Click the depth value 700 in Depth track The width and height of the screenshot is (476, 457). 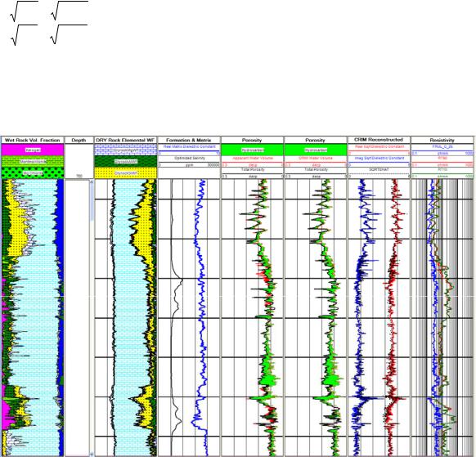[x=79, y=176]
